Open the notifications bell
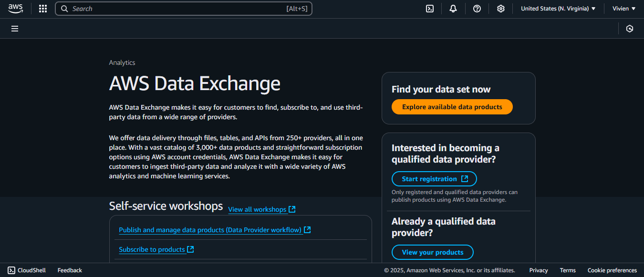Screen dimensions: 644x277 [453, 9]
